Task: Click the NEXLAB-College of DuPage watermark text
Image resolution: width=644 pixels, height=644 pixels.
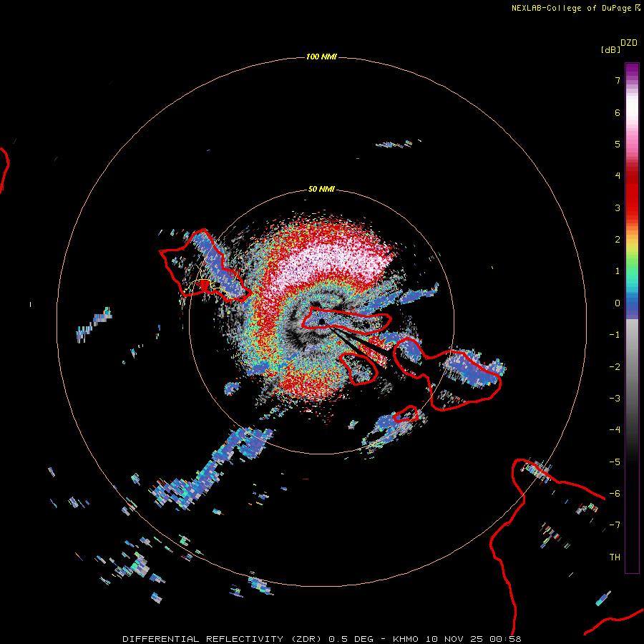Action: (x=576, y=8)
